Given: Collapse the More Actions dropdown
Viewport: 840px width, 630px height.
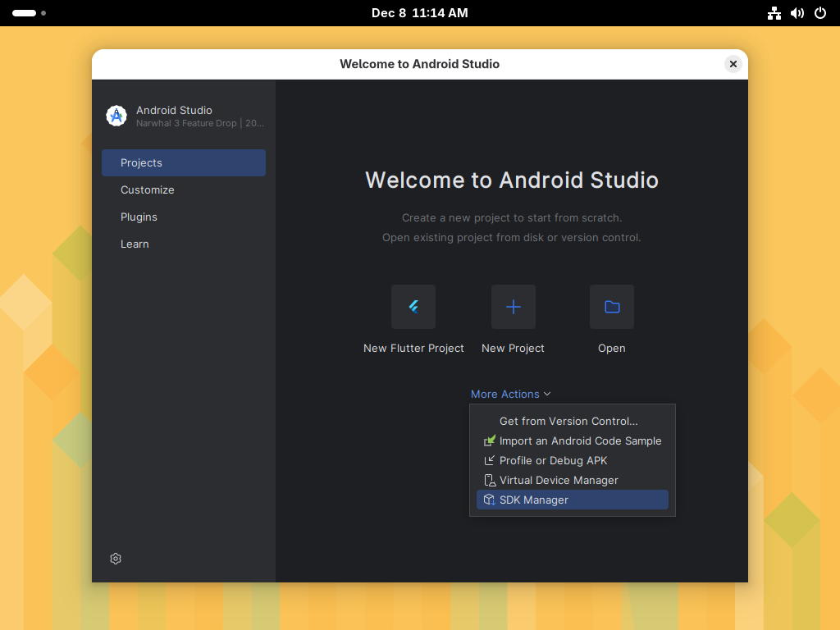Looking at the screenshot, I should [x=510, y=394].
